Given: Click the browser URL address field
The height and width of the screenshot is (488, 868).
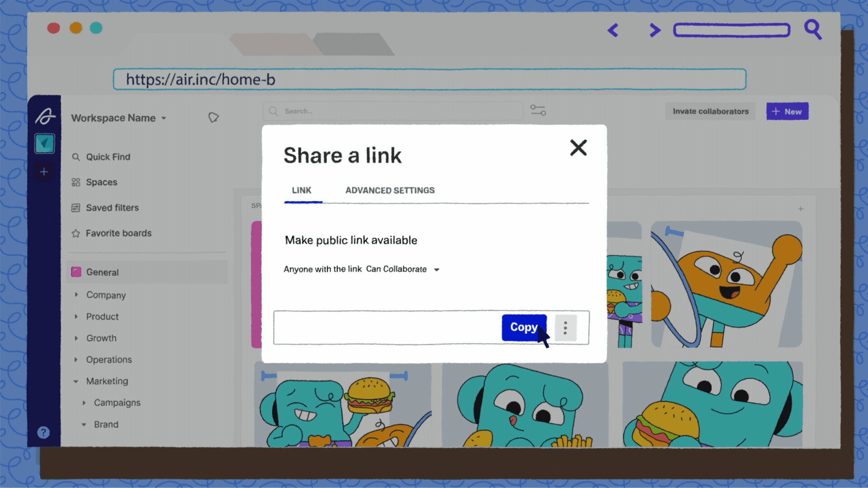Looking at the screenshot, I should [x=429, y=80].
